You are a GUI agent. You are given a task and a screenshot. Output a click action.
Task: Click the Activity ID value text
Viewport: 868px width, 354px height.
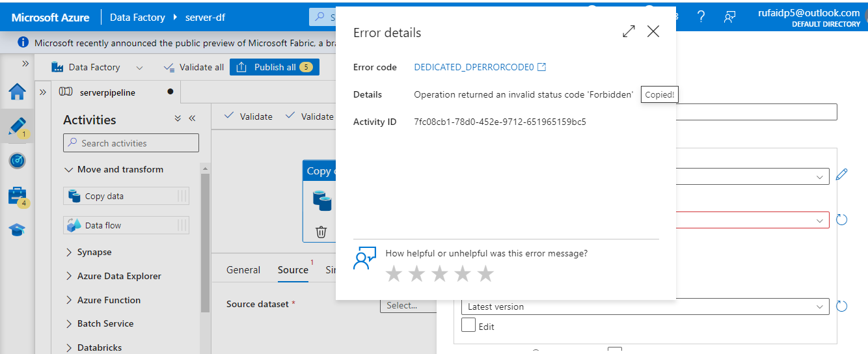point(500,122)
